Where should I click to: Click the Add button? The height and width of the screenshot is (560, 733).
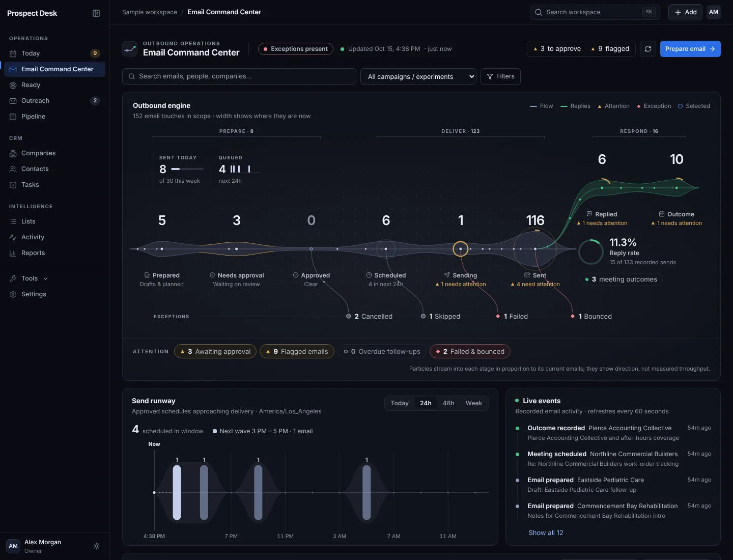[685, 12]
